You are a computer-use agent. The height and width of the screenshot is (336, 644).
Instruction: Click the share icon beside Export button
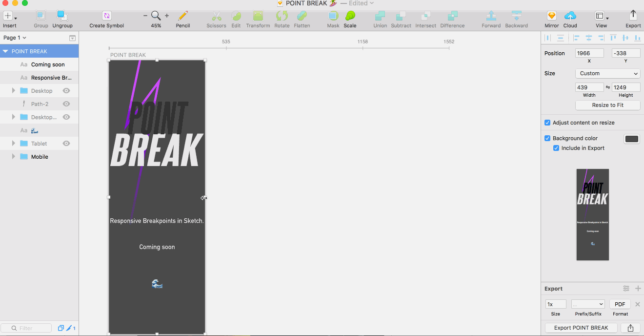(631, 328)
